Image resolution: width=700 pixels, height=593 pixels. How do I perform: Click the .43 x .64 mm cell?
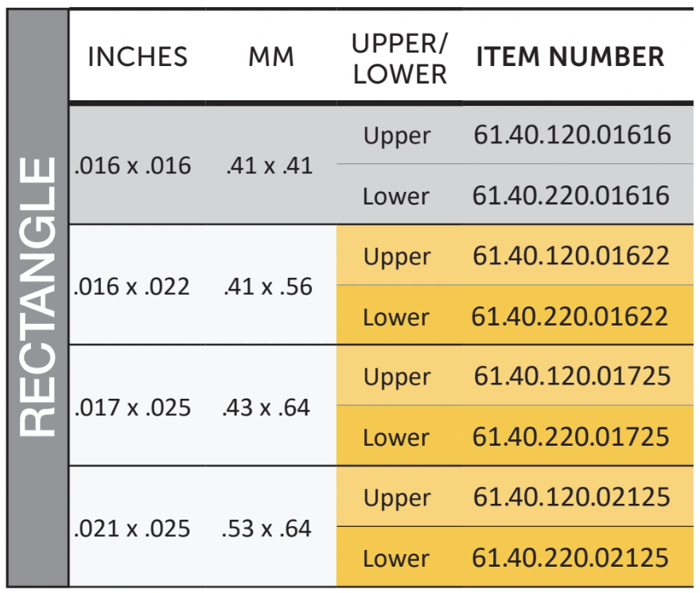[x=266, y=408]
